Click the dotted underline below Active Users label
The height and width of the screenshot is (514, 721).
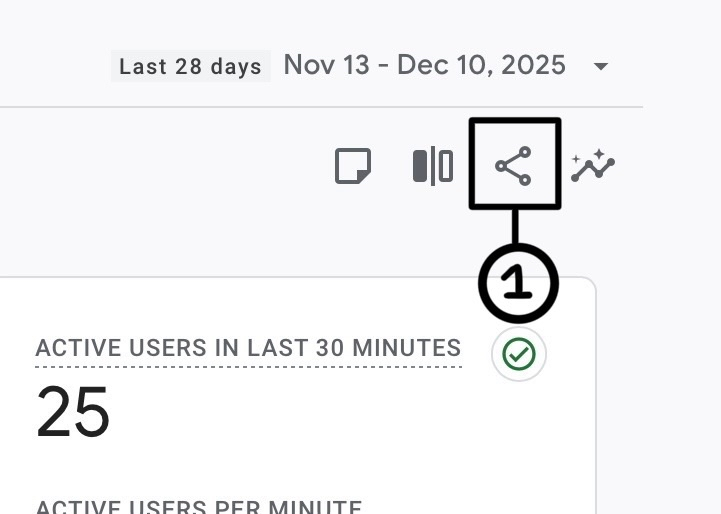point(248,366)
